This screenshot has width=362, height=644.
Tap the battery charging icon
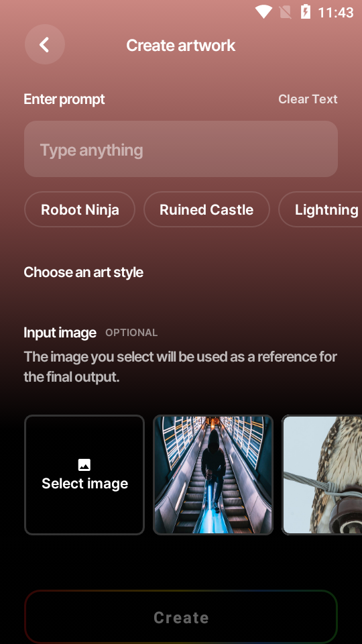(x=306, y=12)
